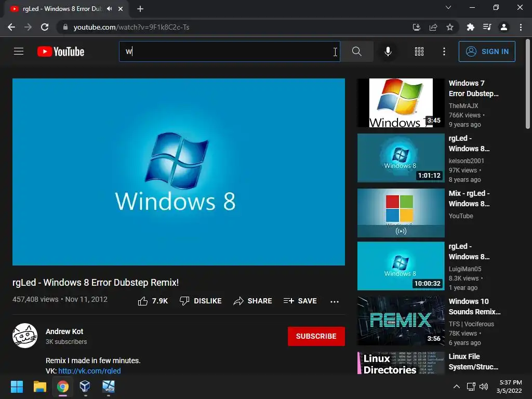Reload the YouTube page
The image size is (532, 399).
(x=45, y=27)
